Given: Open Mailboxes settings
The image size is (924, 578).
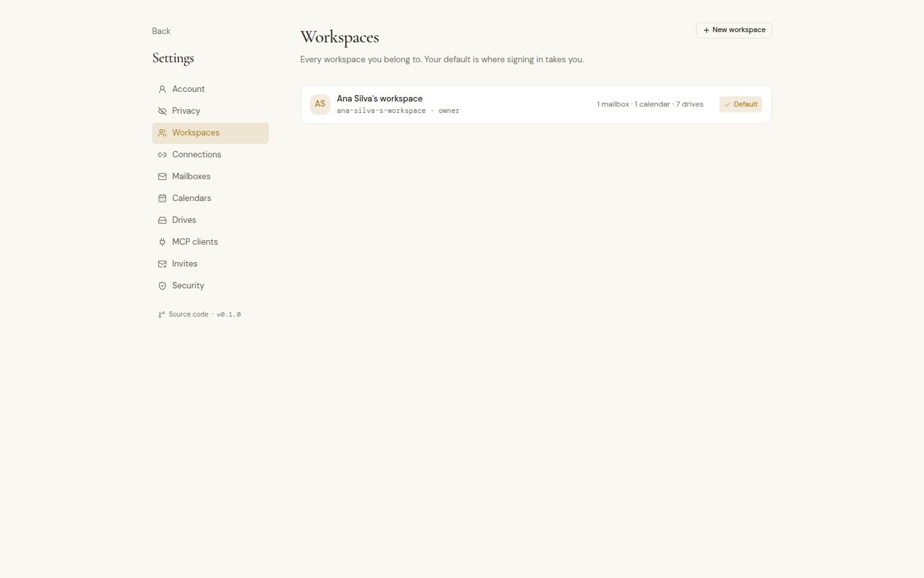Looking at the screenshot, I should [210, 177].
